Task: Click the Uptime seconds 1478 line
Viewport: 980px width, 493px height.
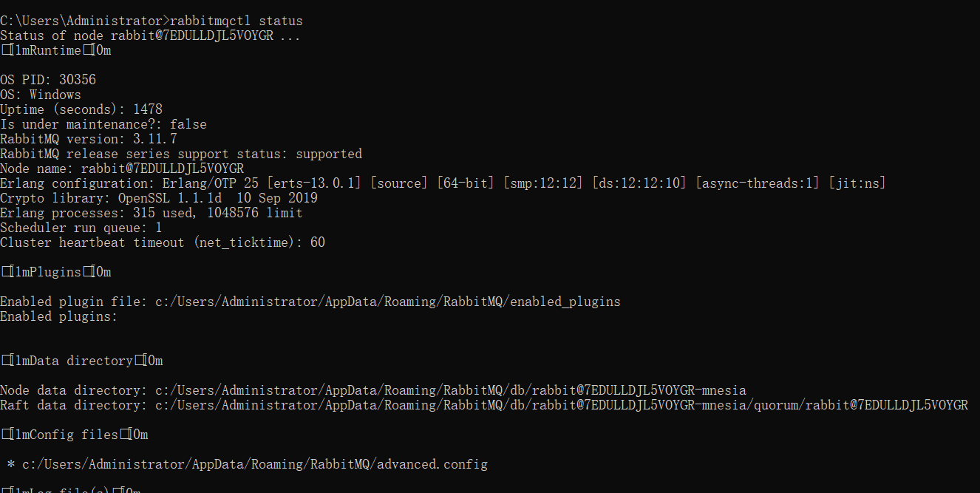Action: (81, 109)
